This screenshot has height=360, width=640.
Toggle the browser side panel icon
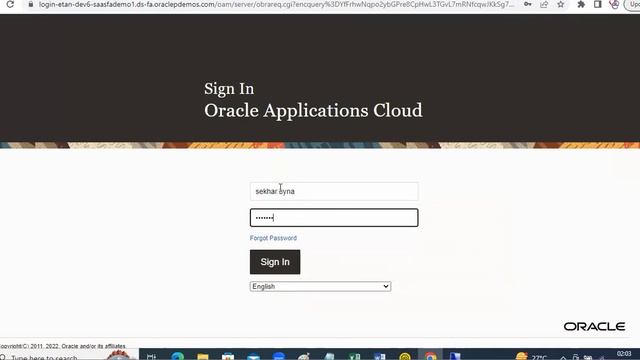tap(598, 4)
